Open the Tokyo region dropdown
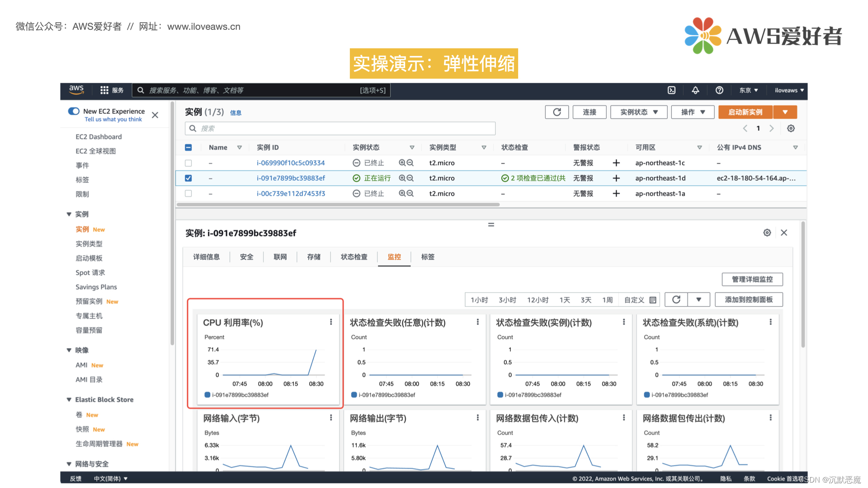Viewport: 868px width, 488px height. tap(749, 90)
